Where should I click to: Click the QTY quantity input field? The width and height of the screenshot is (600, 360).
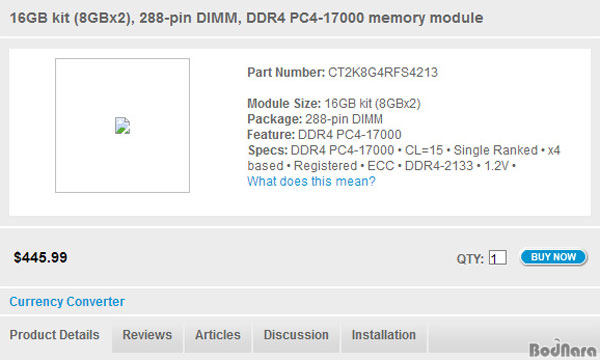(x=498, y=257)
